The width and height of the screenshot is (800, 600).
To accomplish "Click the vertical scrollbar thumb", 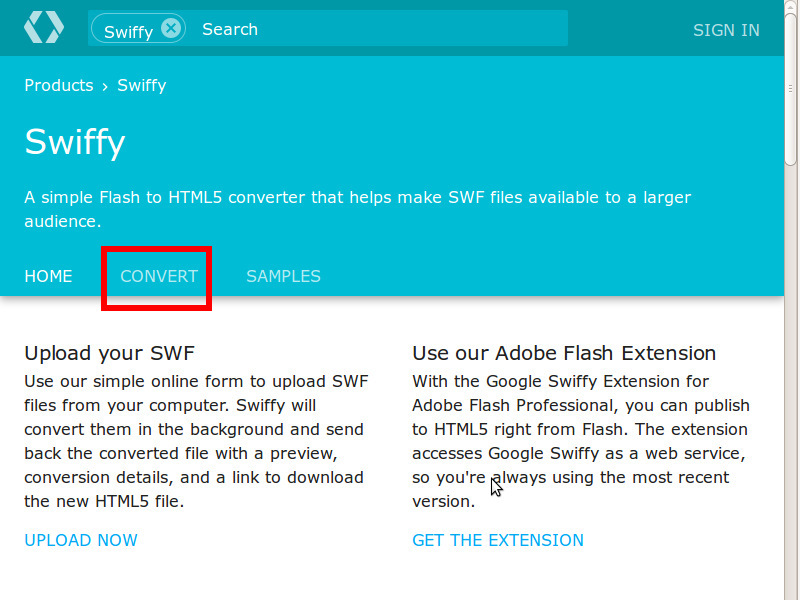I will click(x=791, y=90).
